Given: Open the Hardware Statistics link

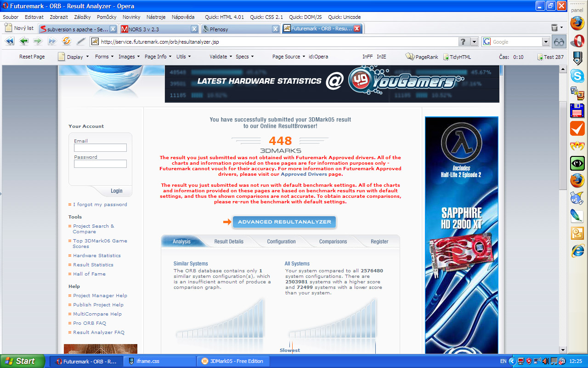Looking at the screenshot, I should click(97, 256).
